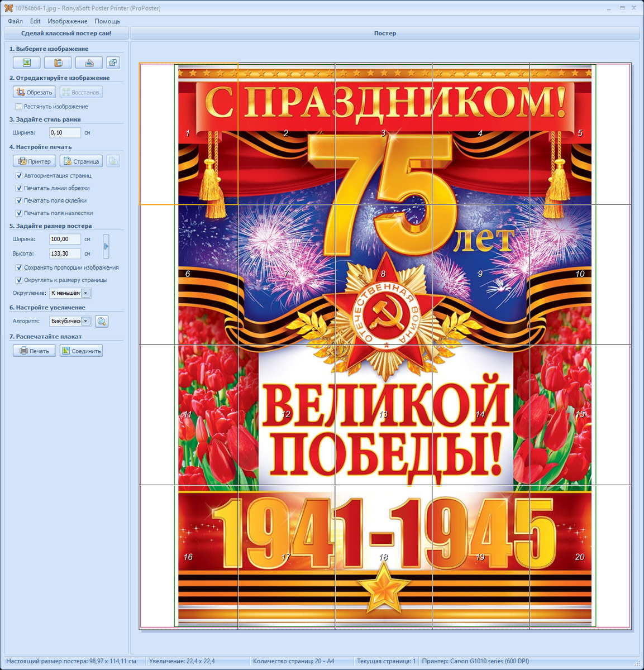Enable Растянуть изображение checkbox

click(x=19, y=107)
